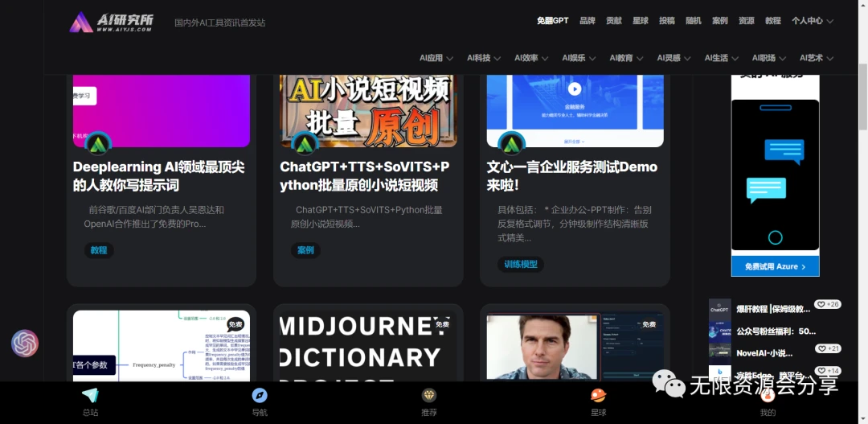Tap the 总站 paper-plane icon in bottom bar
Viewport: 868px width, 424px height.
point(90,395)
